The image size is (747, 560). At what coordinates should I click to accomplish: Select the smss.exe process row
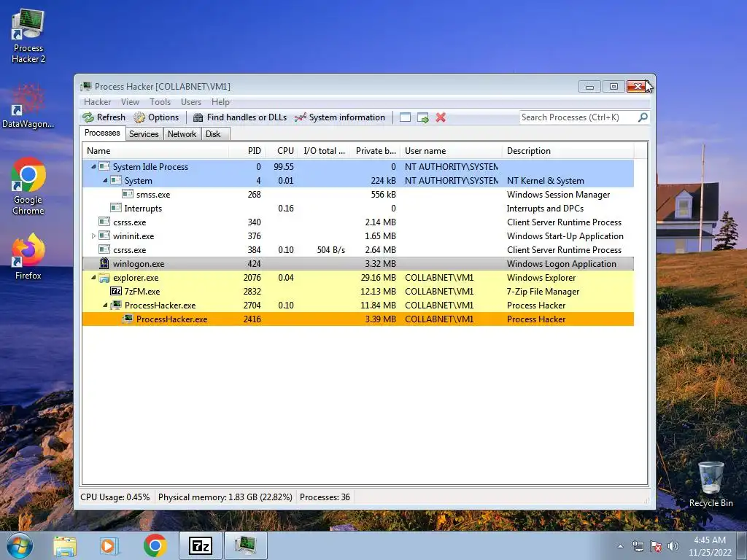pyautogui.click(x=358, y=194)
